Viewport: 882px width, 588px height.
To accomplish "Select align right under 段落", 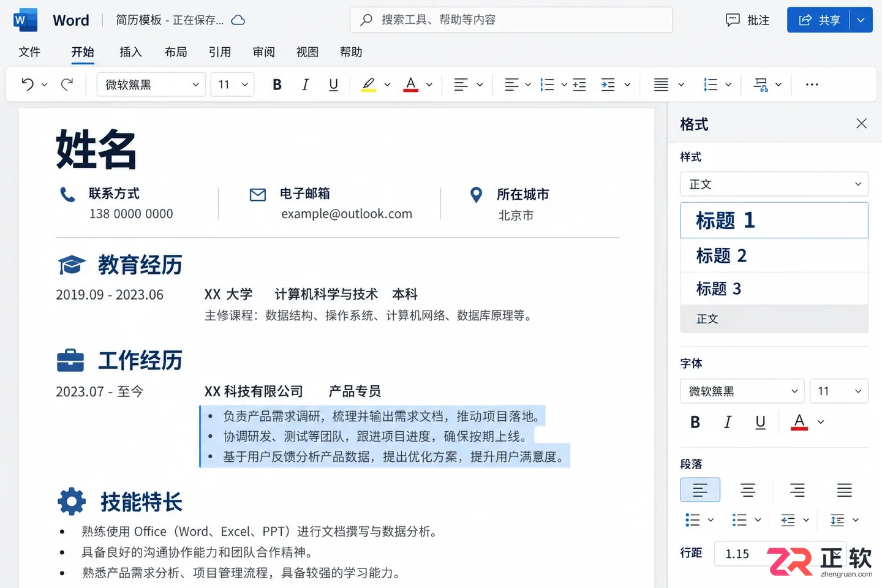I will (797, 490).
